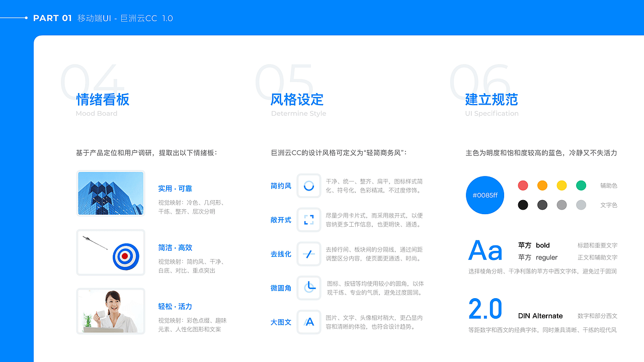Image resolution: width=644 pixels, height=362 pixels.
Task: Click the 微圆角 rounded corner icon
Action: tap(309, 288)
